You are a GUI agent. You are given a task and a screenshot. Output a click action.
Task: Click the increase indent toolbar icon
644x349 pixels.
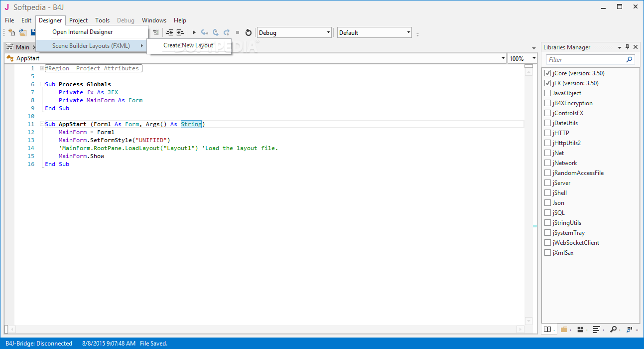(180, 32)
